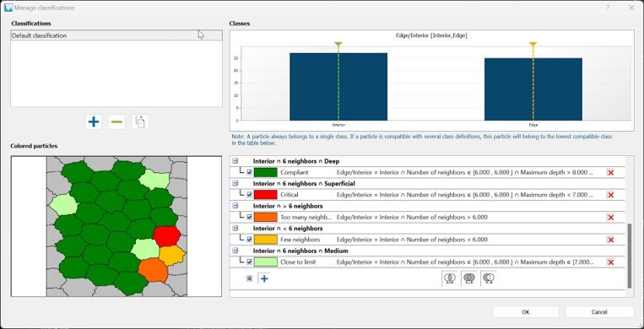The width and height of the screenshot is (644, 329).
Task: Delete the Compliant class row
Action: pyautogui.click(x=610, y=172)
